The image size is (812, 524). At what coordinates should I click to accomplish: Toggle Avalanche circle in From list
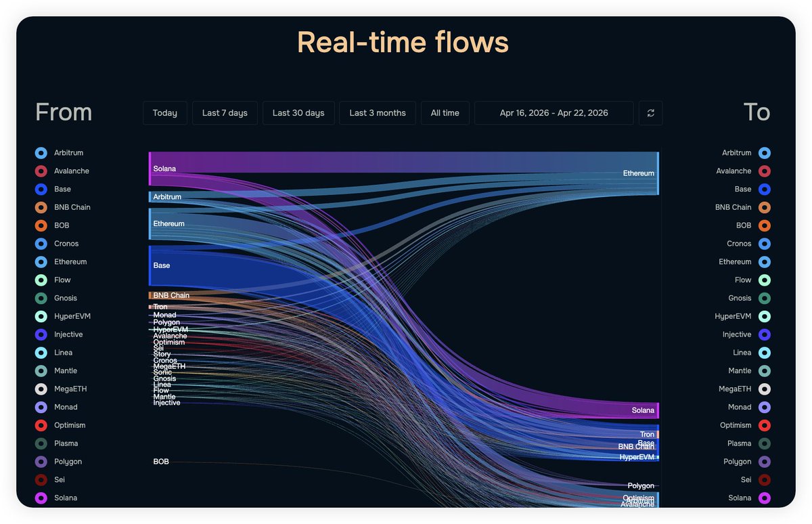(x=41, y=171)
